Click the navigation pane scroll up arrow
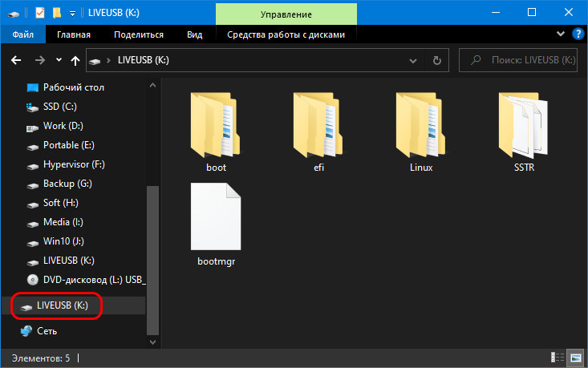588x368 pixels. coord(152,86)
